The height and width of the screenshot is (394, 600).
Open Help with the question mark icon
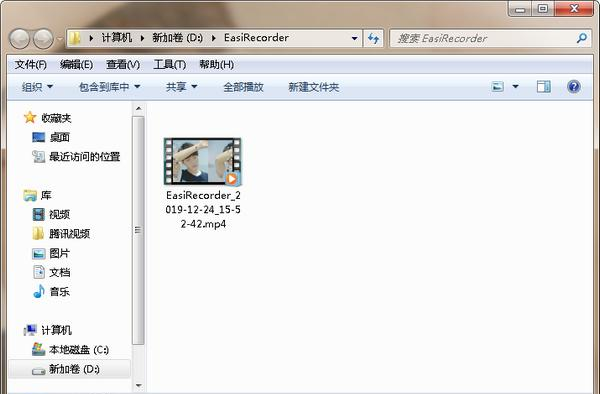coord(574,87)
